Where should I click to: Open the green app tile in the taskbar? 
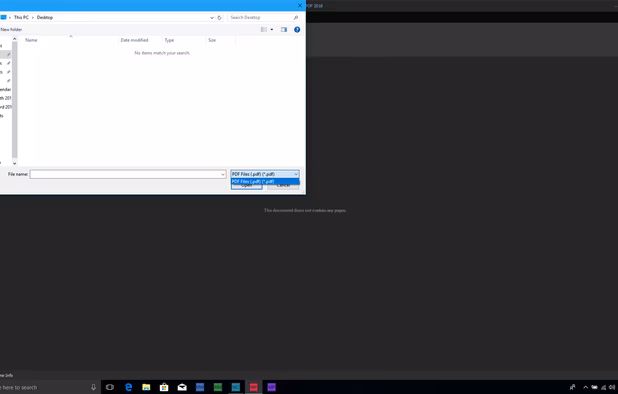point(218,387)
